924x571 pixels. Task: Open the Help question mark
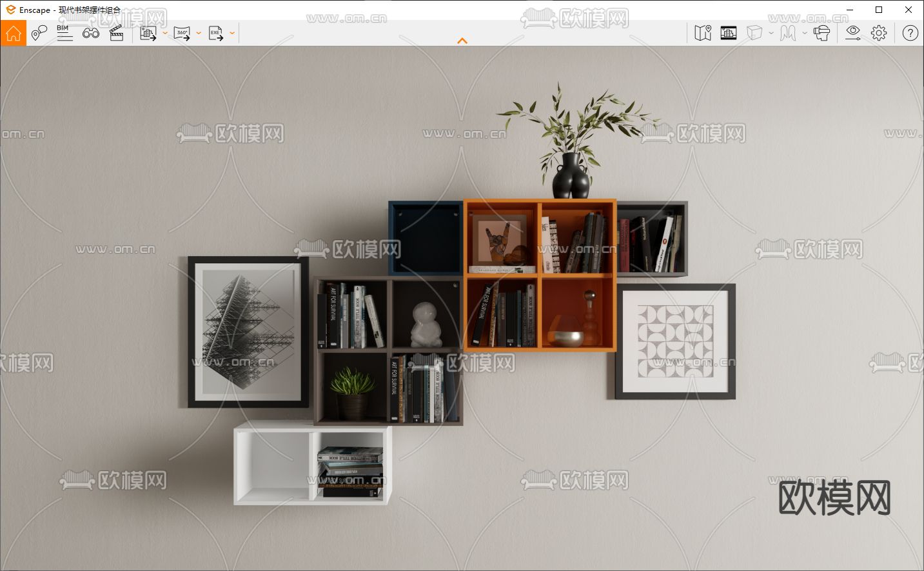point(910,33)
